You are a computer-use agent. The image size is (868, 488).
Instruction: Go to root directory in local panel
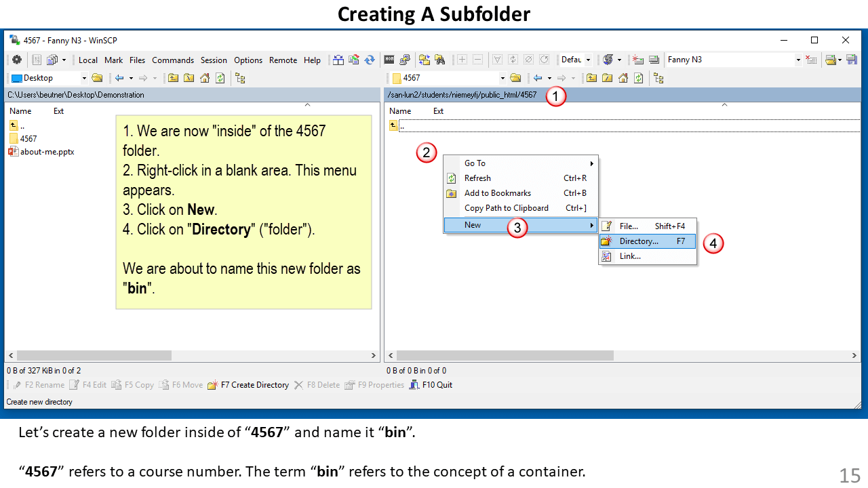click(189, 78)
